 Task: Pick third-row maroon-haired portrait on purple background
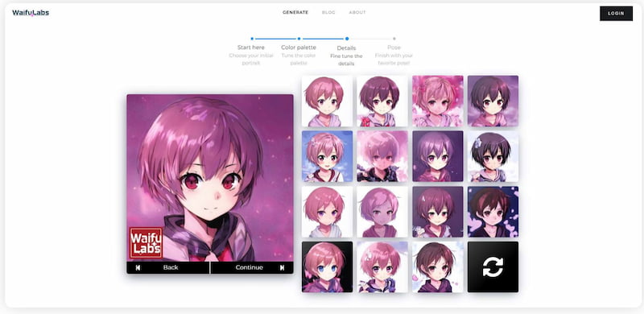point(438,212)
